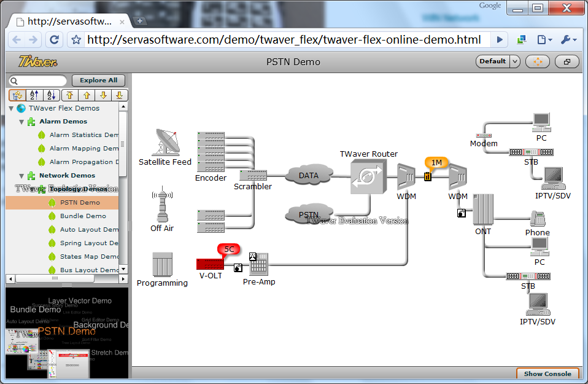This screenshot has height=384, width=588.
Task: Collapse the TWaver Flex Demos root
Action: tap(11, 109)
